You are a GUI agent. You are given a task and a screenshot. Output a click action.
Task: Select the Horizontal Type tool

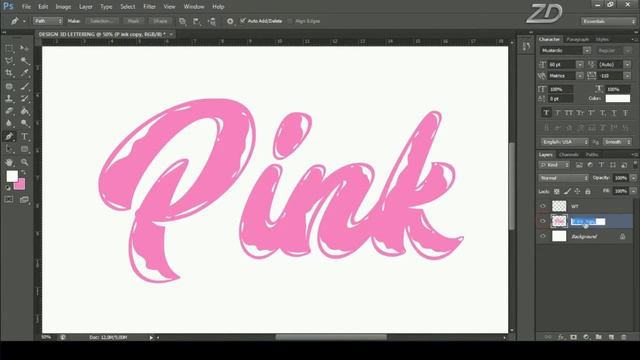tap(24, 136)
